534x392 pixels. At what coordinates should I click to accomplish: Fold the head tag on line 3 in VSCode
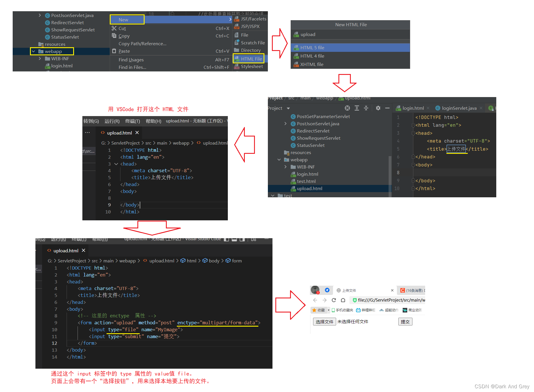click(x=116, y=164)
